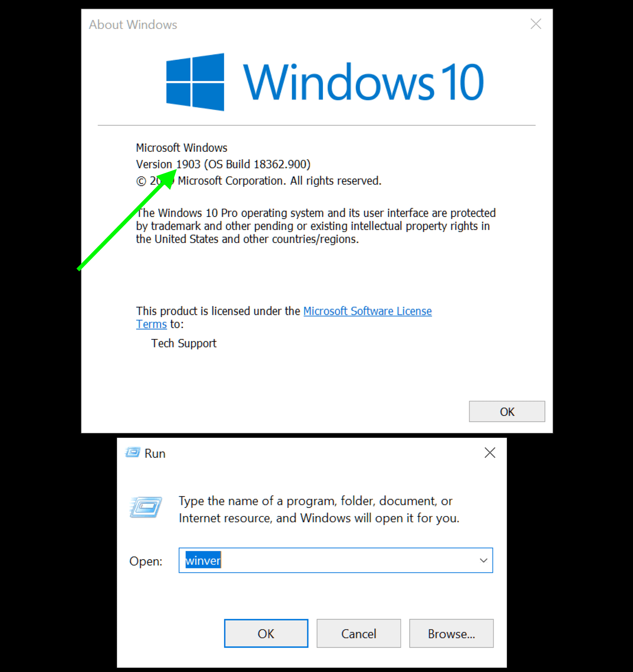633x672 pixels.
Task: Click the Windows 10 logo icon
Action: [195, 82]
